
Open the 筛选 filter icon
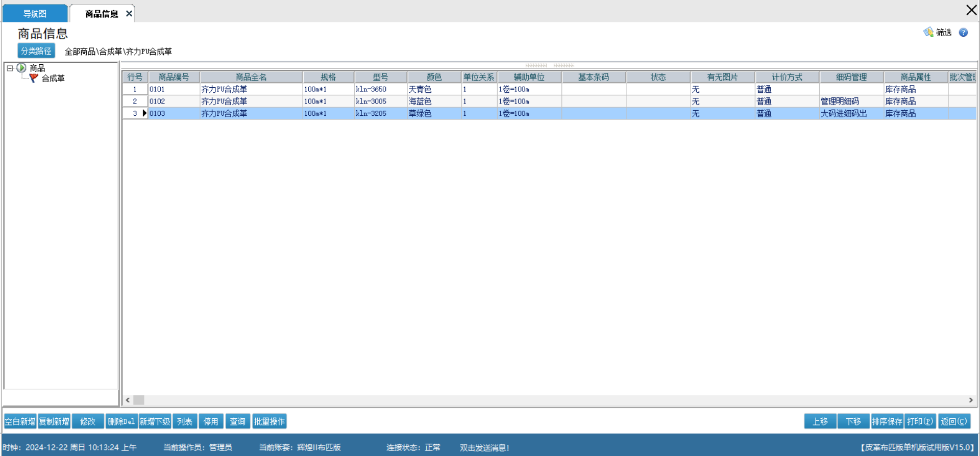928,33
